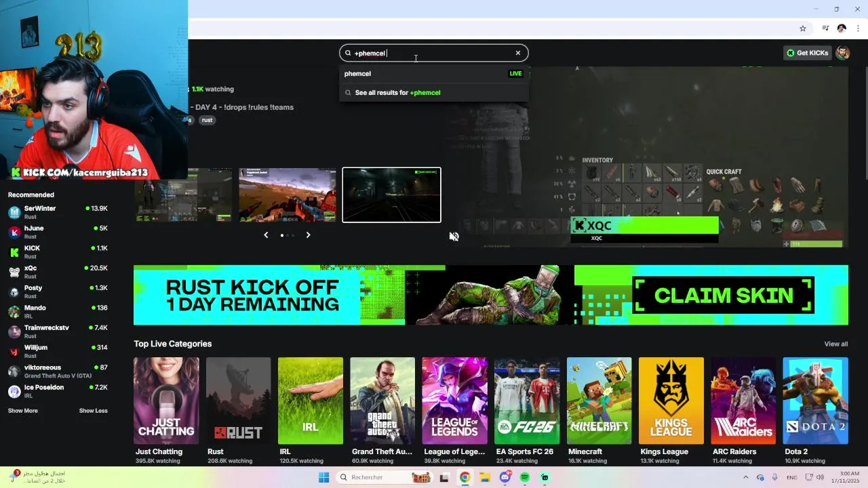Open Chrome from the taskbar

[465, 477]
